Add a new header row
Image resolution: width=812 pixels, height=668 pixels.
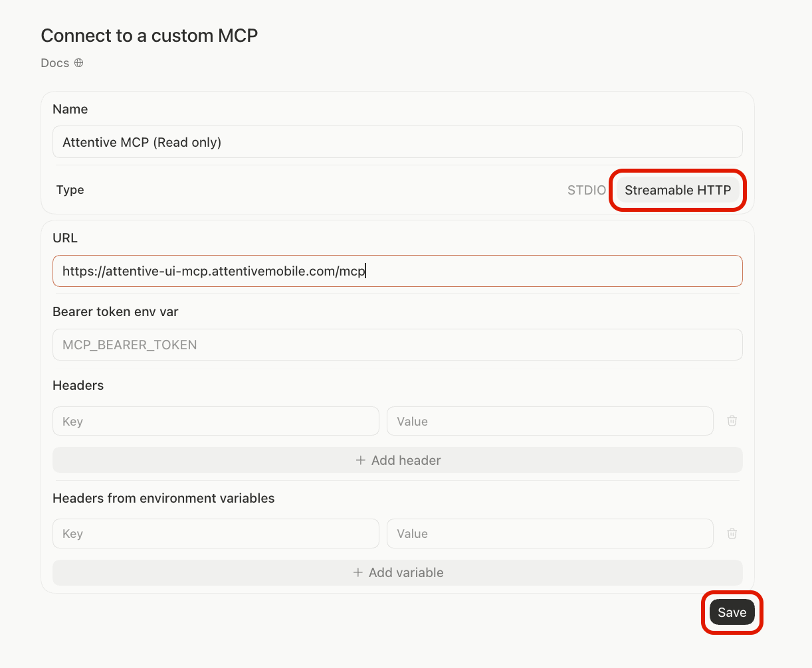click(397, 460)
